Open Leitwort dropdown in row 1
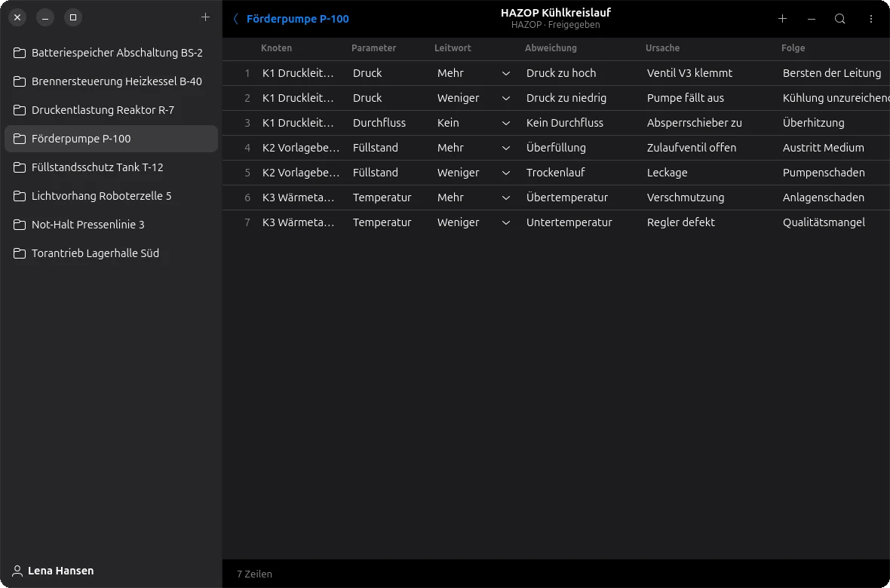The width and height of the screenshot is (890, 588). click(506, 73)
